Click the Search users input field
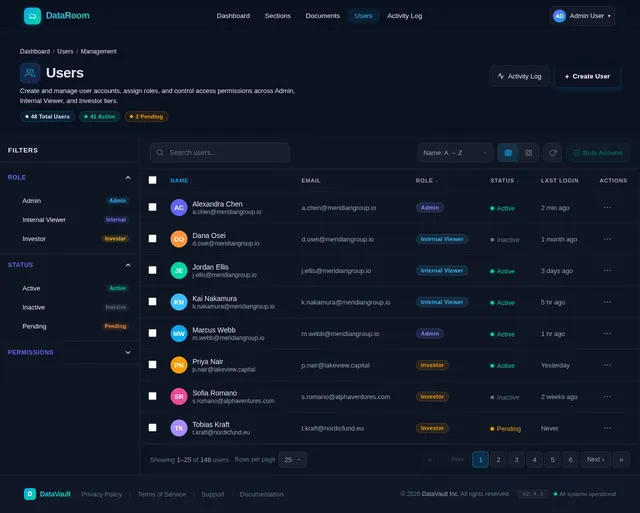The height and width of the screenshot is (513, 640). pos(220,153)
